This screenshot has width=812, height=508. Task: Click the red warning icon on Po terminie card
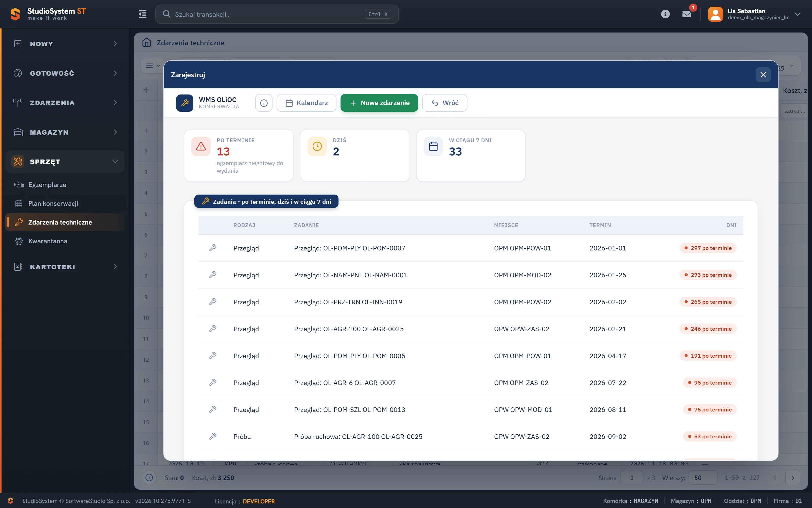coord(201,146)
